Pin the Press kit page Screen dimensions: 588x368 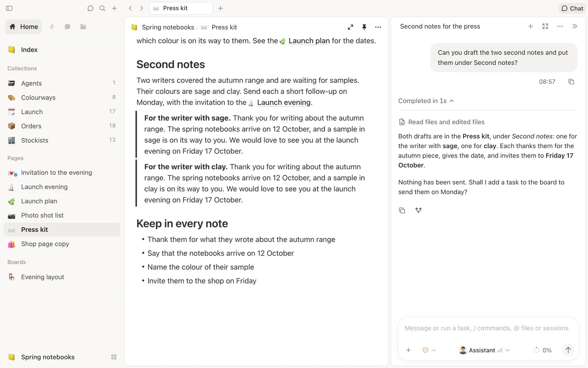[x=364, y=27]
